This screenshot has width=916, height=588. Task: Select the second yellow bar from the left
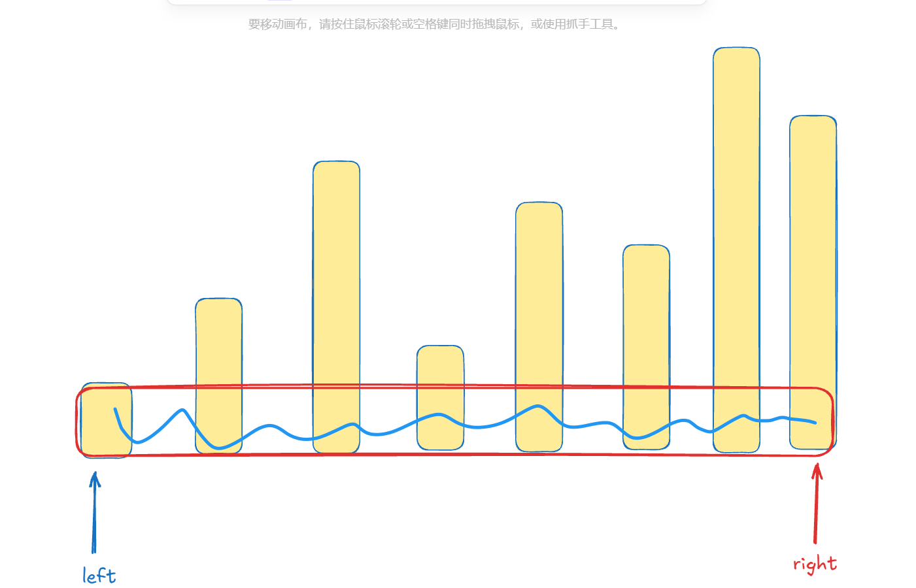coord(219,376)
